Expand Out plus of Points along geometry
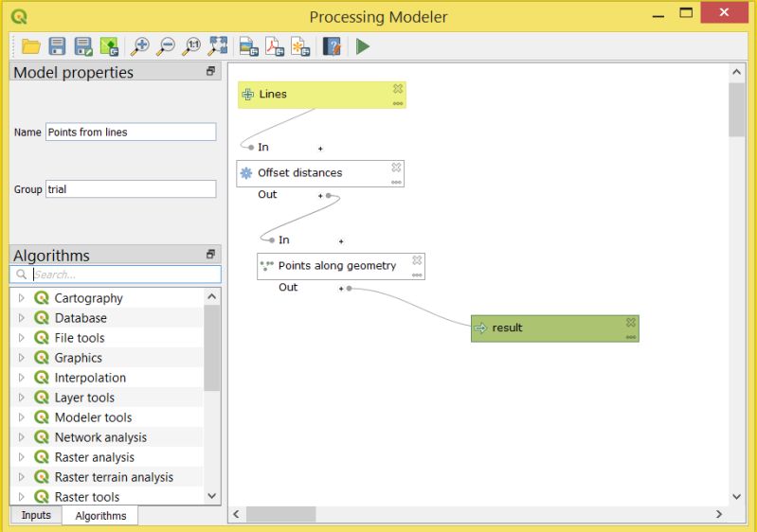Viewport: 757px width, 532px height. click(x=341, y=289)
